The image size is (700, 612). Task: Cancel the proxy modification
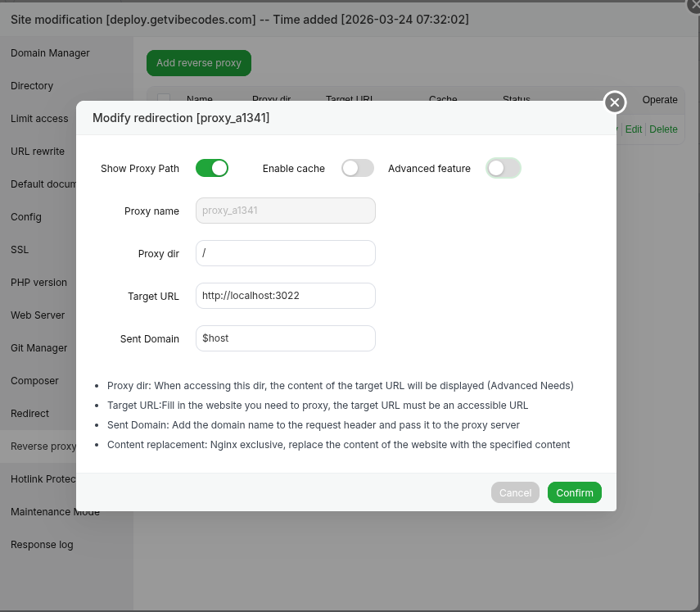tap(515, 492)
